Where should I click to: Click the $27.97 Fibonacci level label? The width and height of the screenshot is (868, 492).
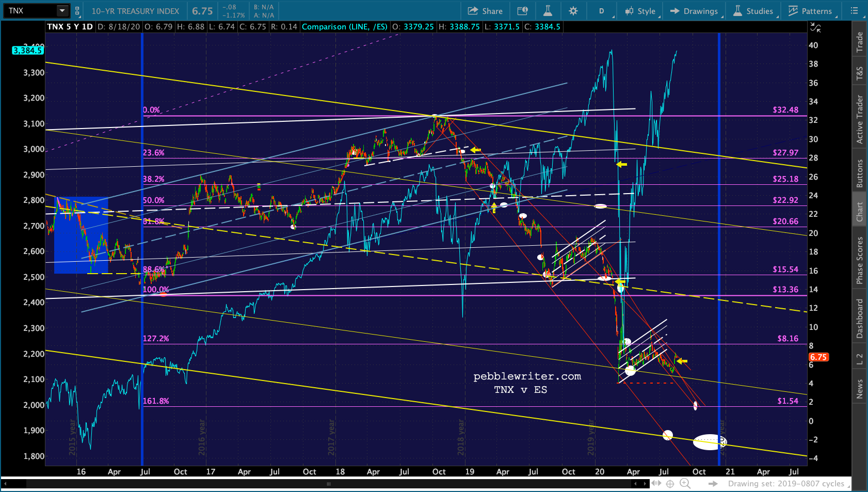click(785, 152)
